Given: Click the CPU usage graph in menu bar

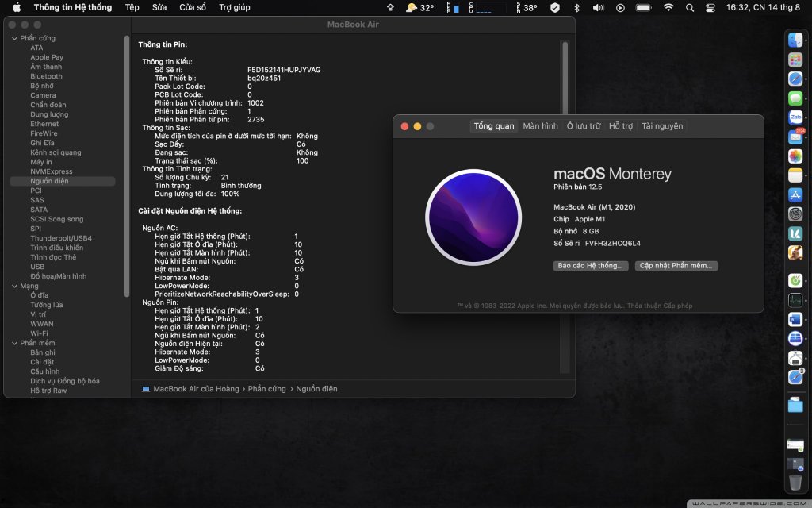Looking at the screenshot, I should (488, 7).
